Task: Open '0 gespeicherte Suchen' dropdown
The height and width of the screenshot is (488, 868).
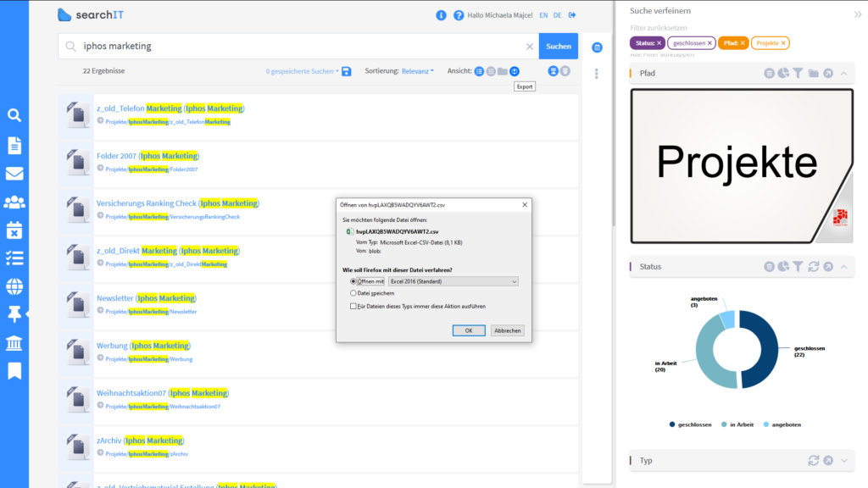Action: [x=302, y=71]
